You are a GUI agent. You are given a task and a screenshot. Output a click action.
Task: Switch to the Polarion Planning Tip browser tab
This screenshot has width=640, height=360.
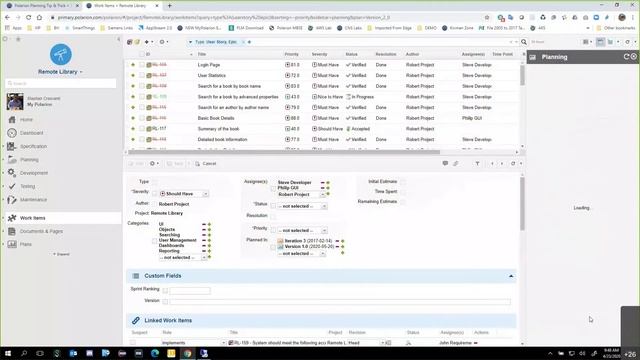point(41,6)
